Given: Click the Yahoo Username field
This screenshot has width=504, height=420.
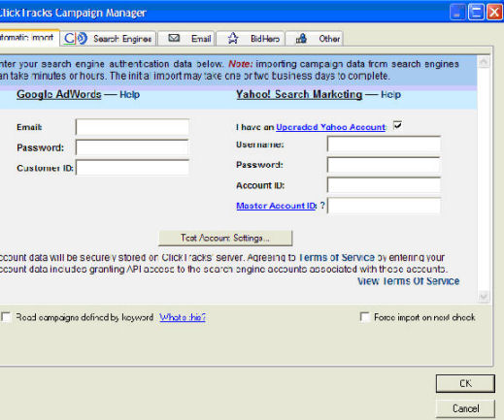Looking at the screenshot, I should click(384, 145).
